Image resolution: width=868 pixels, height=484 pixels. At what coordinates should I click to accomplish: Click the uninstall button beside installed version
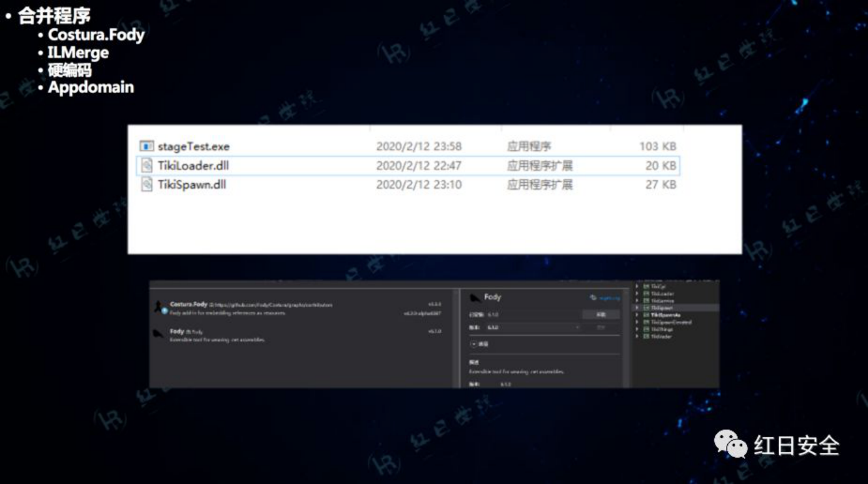[x=601, y=315]
